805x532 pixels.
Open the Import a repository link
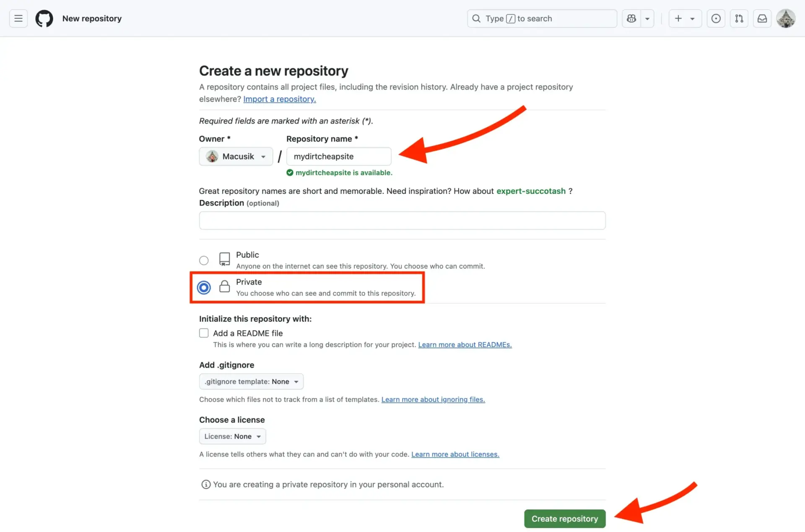pos(279,99)
